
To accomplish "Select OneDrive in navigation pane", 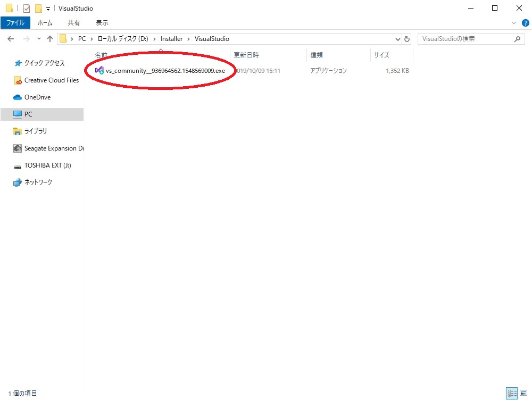I will [x=38, y=97].
